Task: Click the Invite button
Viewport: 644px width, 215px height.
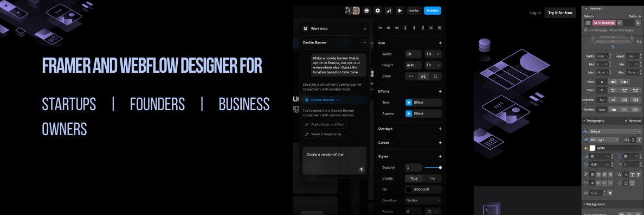Action: point(414,11)
